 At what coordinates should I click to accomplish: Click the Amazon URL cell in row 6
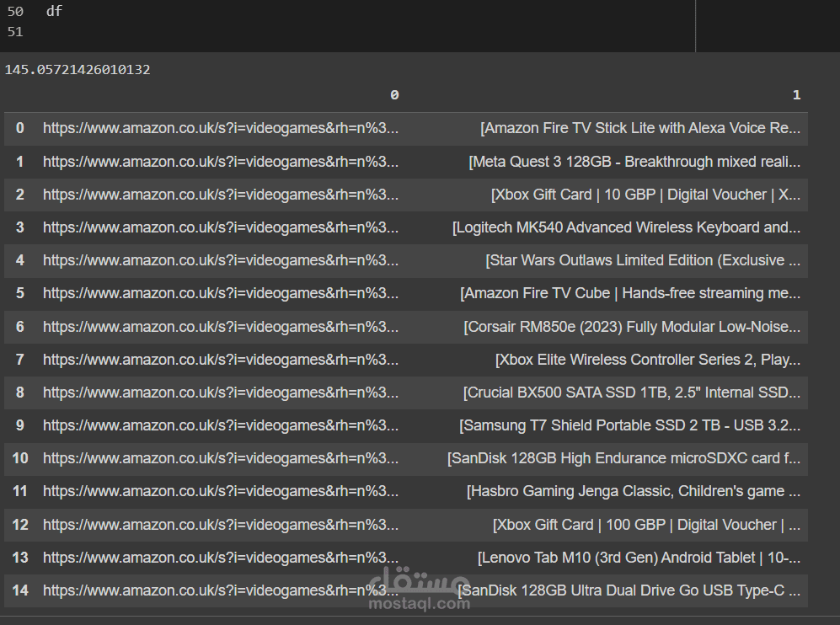pos(221,327)
